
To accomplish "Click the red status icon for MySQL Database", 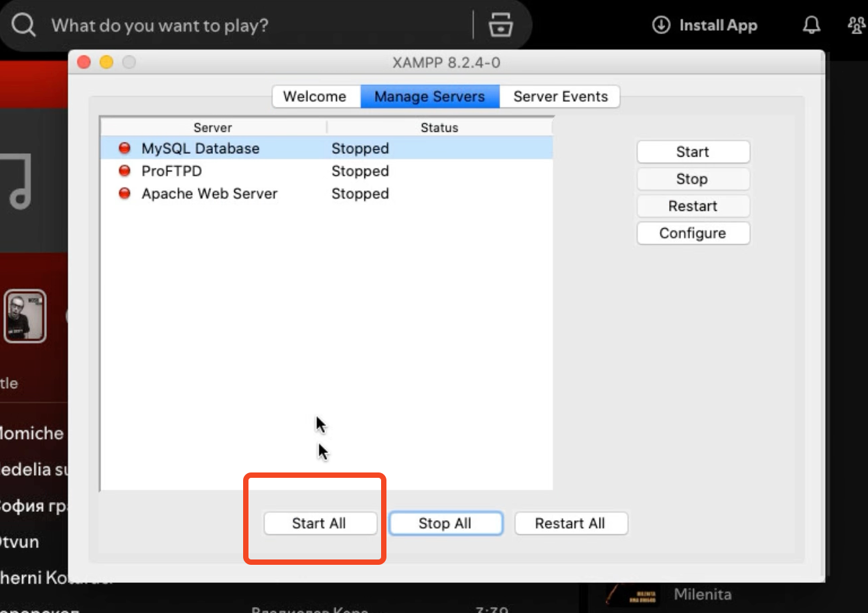I will (124, 148).
